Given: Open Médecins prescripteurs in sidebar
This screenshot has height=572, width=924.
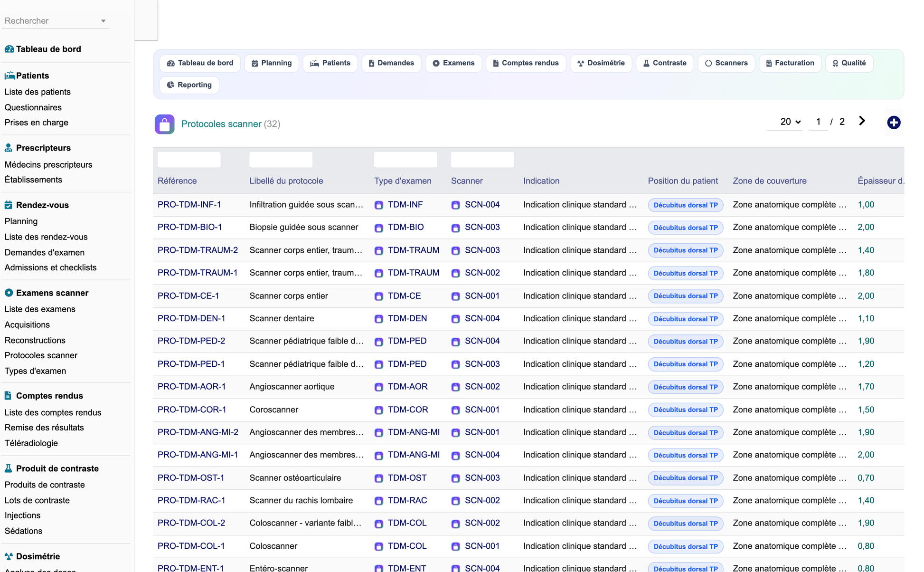Looking at the screenshot, I should tap(48, 165).
